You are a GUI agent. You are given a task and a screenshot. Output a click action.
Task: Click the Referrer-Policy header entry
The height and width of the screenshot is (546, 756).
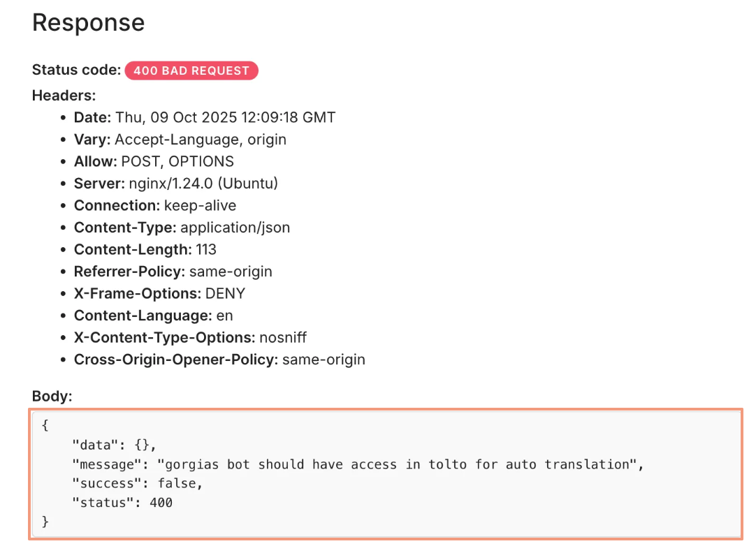coord(173,272)
